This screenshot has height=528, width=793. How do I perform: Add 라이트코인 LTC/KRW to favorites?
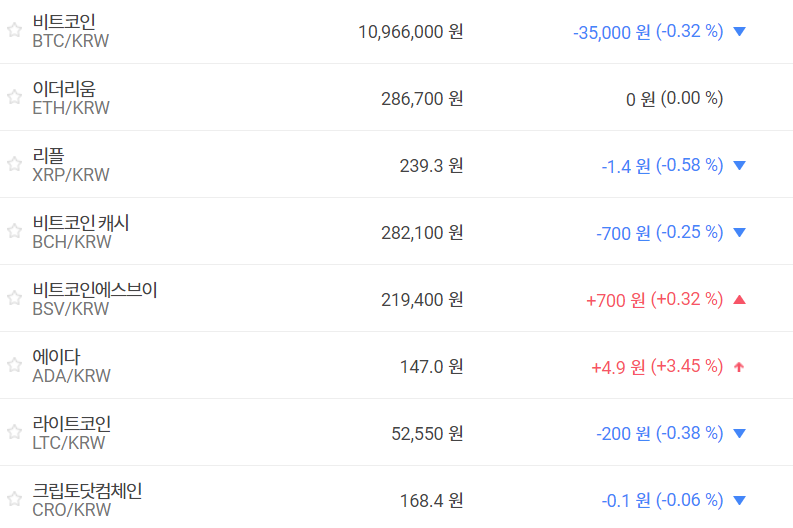pos(14,432)
